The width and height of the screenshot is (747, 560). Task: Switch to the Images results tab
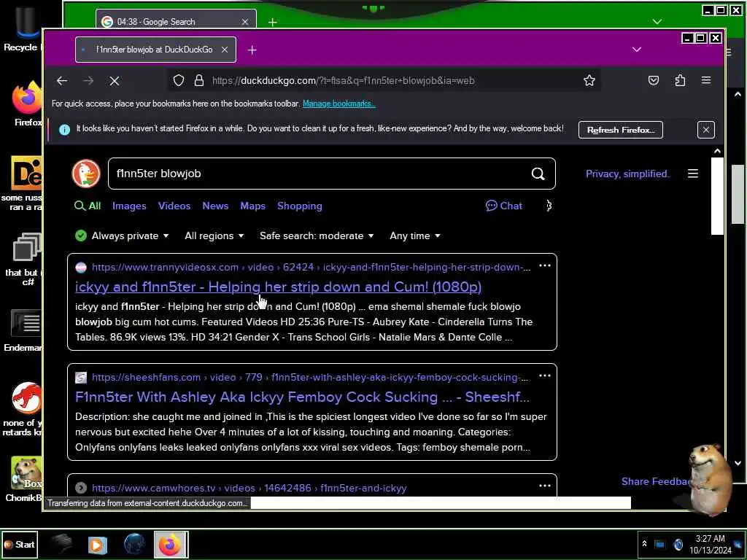(129, 206)
